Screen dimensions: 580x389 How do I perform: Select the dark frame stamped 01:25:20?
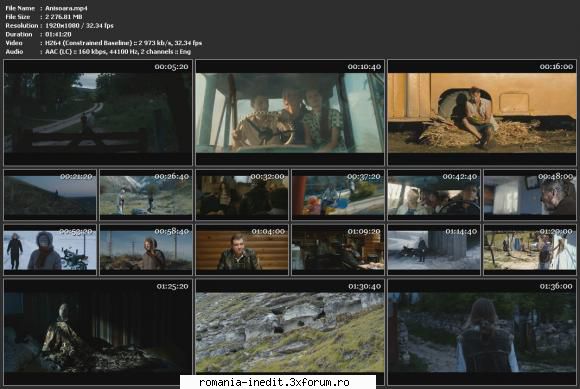coord(98,332)
